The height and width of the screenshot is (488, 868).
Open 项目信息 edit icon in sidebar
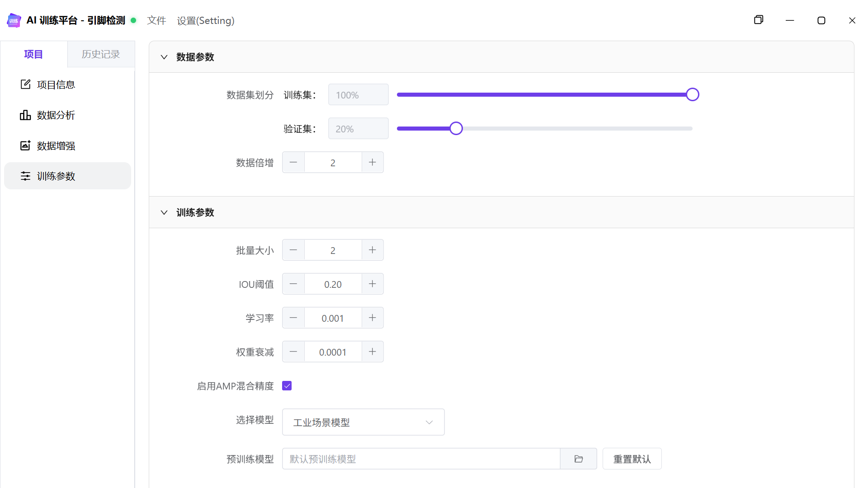click(25, 84)
